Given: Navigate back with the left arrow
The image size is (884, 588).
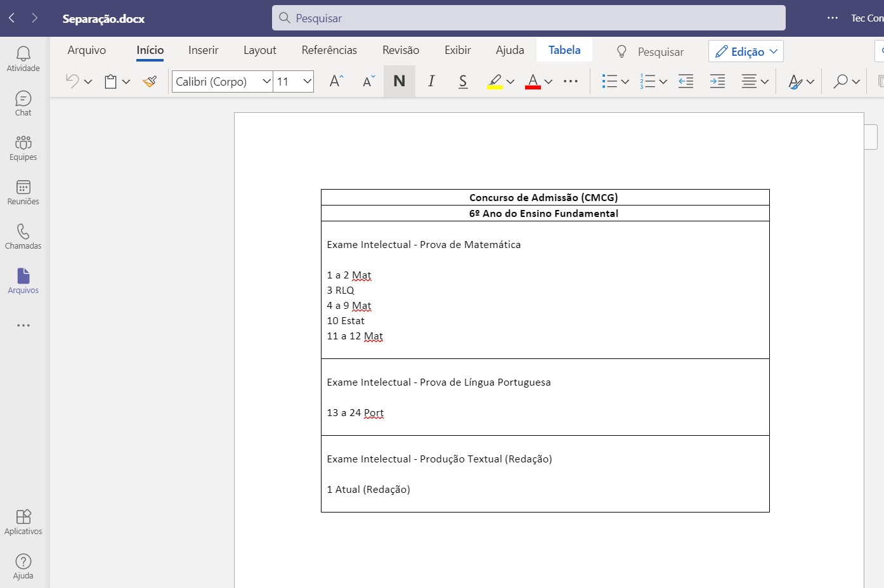Looking at the screenshot, I should coord(11,18).
